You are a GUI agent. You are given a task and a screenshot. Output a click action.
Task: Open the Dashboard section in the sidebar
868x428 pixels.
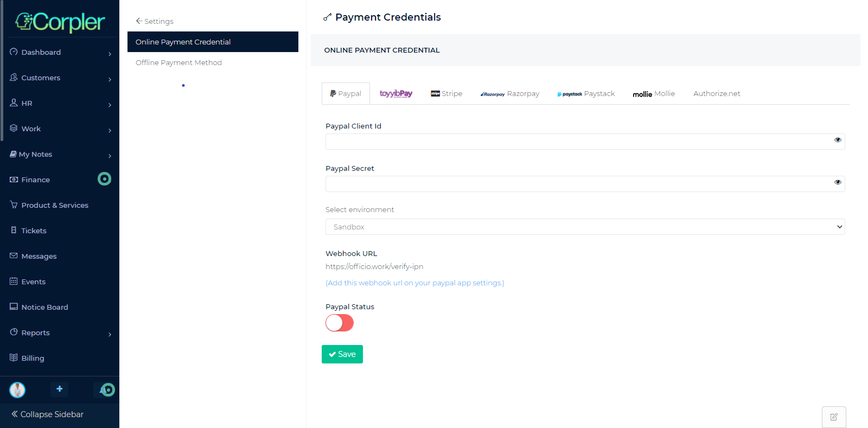click(41, 52)
